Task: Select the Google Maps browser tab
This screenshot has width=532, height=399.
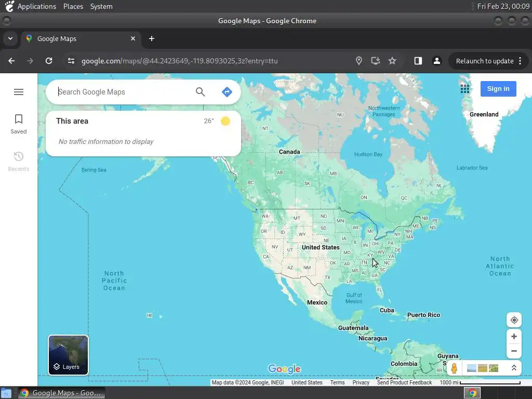Action: click(x=81, y=38)
